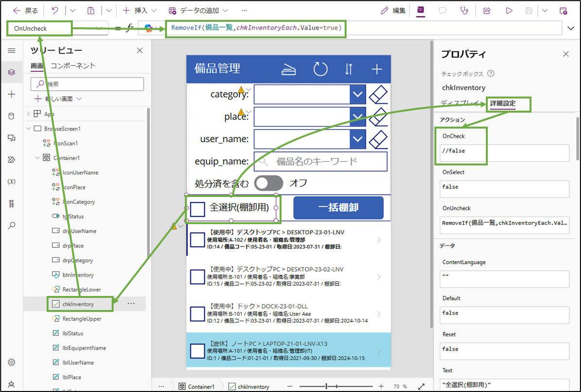Click zoom in plus button
This screenshot has width=581, height=392.
point(381,387)
